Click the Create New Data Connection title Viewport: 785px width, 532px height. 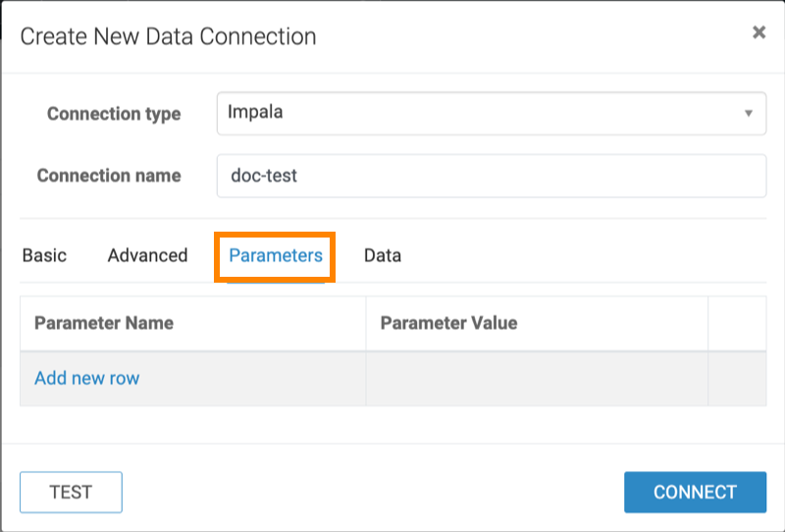click(168, 36)
